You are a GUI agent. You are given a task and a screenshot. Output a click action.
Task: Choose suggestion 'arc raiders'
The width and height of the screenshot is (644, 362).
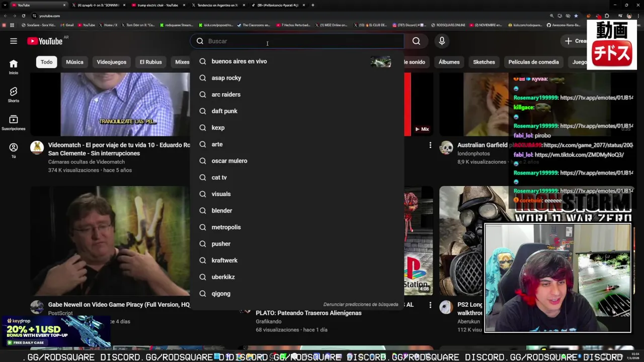pyautogui.click(x=297, y=95)
